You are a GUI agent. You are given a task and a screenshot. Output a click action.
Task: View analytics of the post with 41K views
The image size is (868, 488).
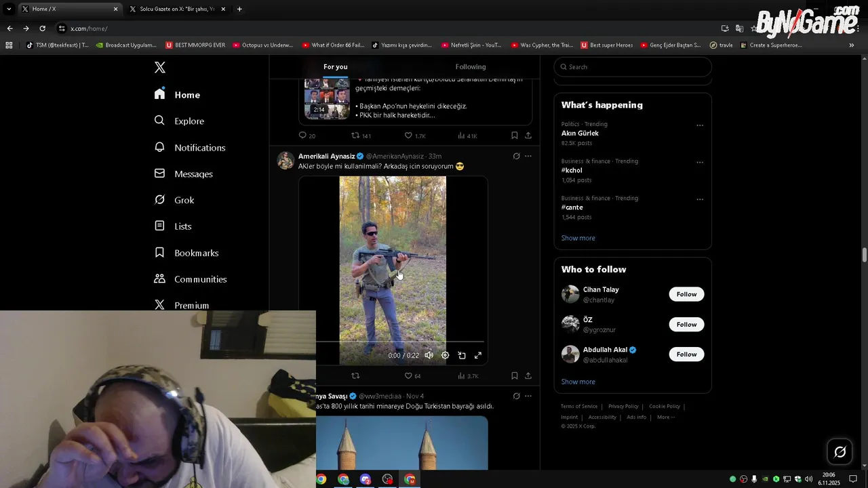point(467,136)
